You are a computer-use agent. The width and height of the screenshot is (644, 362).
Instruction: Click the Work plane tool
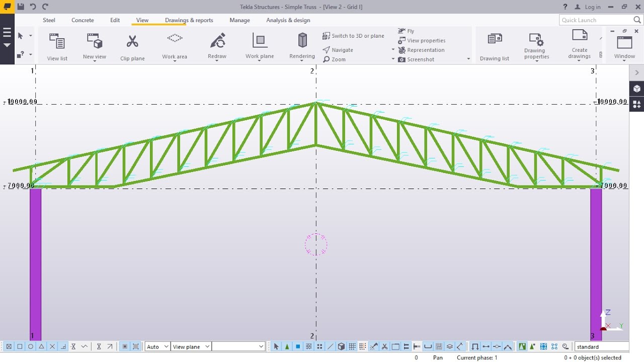coord(260,47)
